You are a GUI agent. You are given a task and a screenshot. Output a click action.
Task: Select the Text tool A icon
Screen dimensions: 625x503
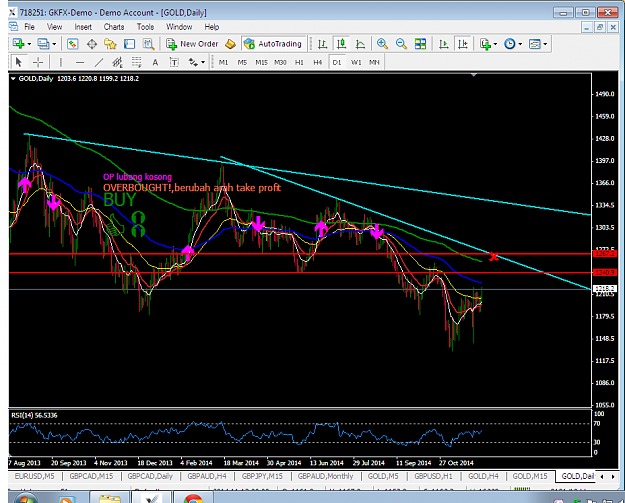point(155,62)
